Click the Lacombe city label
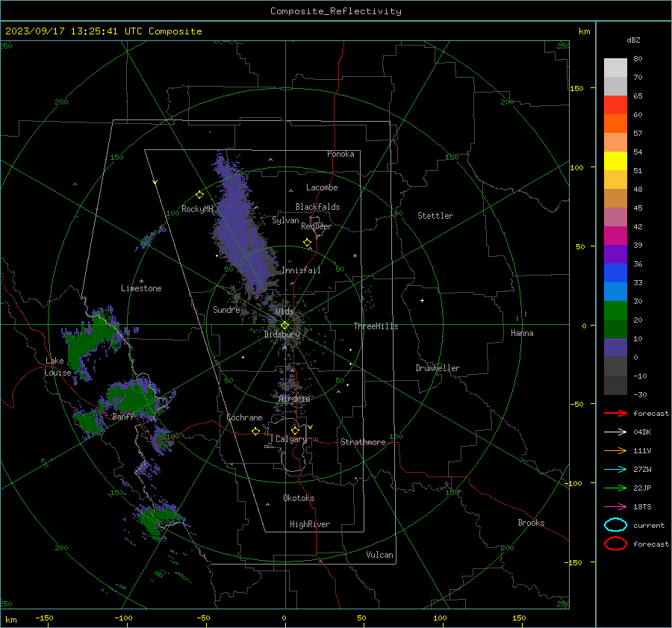Screen dimensions: 672x628 click(x=322, y=187)
